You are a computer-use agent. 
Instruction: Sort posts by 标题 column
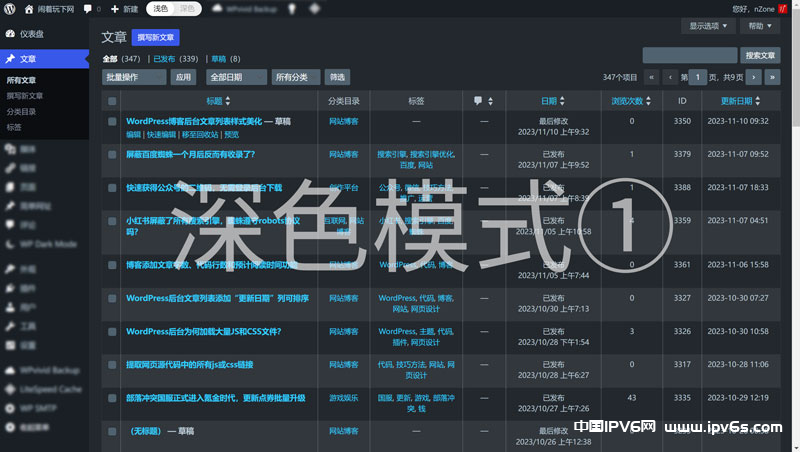click(x=218, y=101)
